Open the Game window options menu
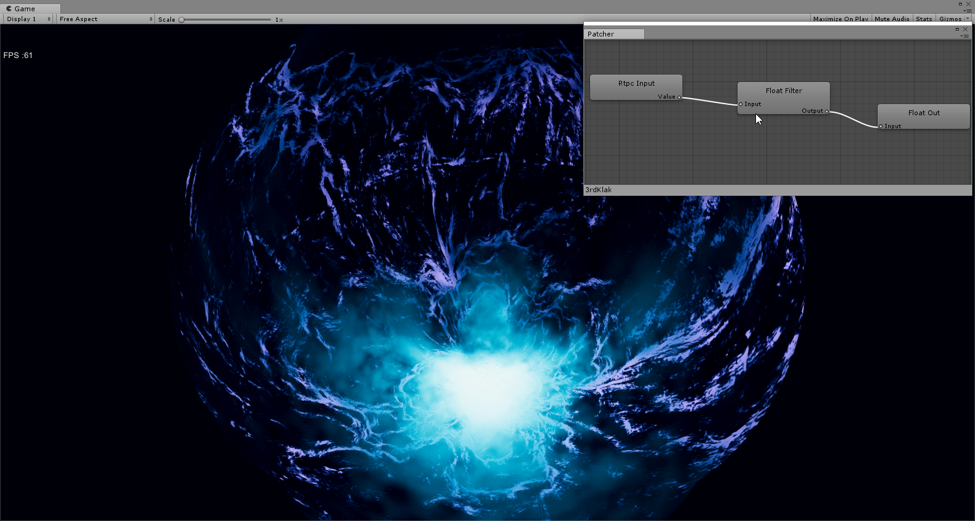 coord(968,10)
